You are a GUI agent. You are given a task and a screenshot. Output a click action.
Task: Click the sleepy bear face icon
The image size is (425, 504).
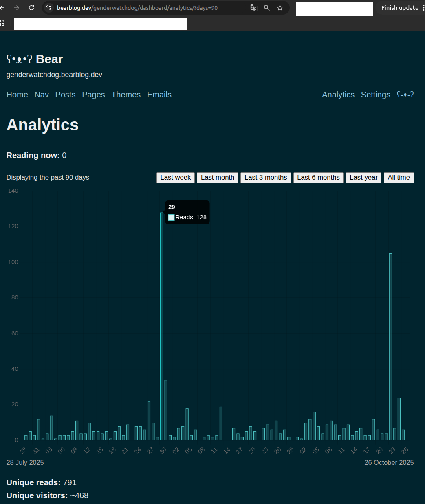point(405,95)
